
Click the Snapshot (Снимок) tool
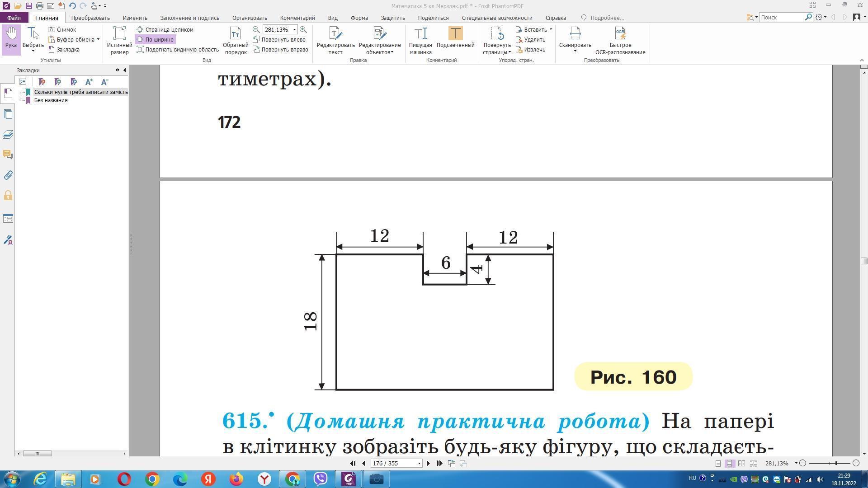pyautogui.click(x=62, y=29)
